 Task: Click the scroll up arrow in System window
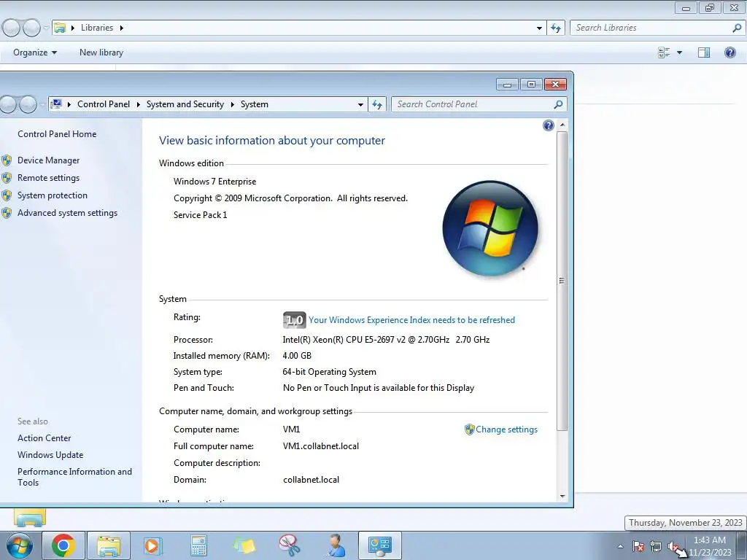coord(562,125)
